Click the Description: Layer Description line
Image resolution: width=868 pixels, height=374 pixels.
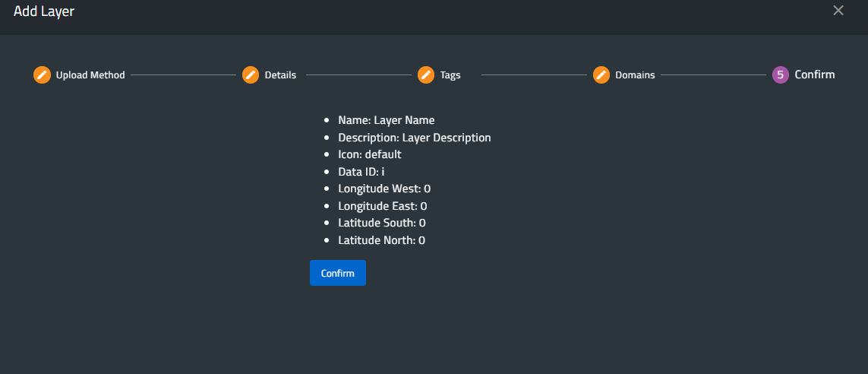click(414, 138)
